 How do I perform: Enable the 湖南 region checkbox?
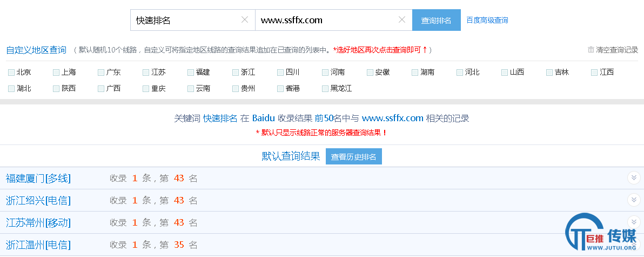click(x=414, y=73)
